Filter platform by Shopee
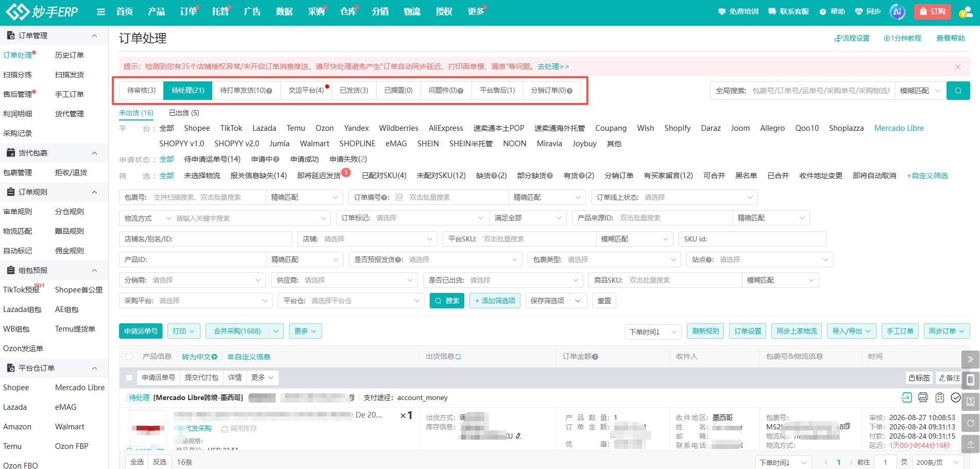 pos(197,128)
